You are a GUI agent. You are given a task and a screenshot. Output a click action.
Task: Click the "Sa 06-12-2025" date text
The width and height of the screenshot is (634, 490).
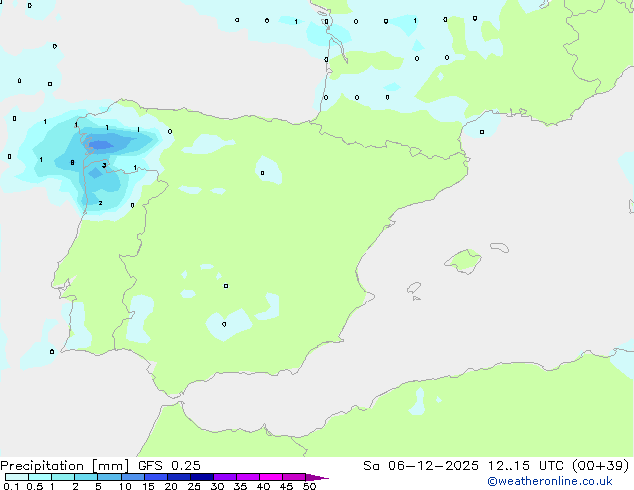coord(421,466)
